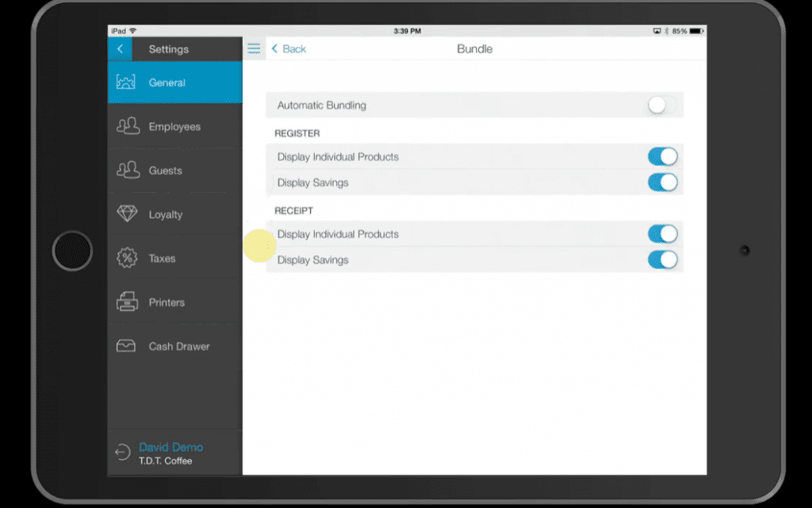
Task: Open the Employees settings section
Action: click(x=175, y=126)
